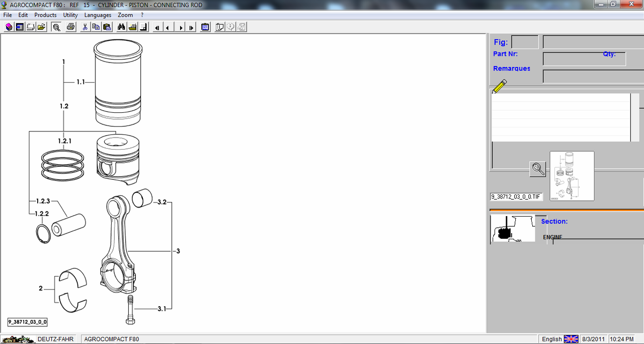The height and width of the screenshot is (344, 644).
Task: Click the ENGINE section text
Action: [x=552, y=237]
